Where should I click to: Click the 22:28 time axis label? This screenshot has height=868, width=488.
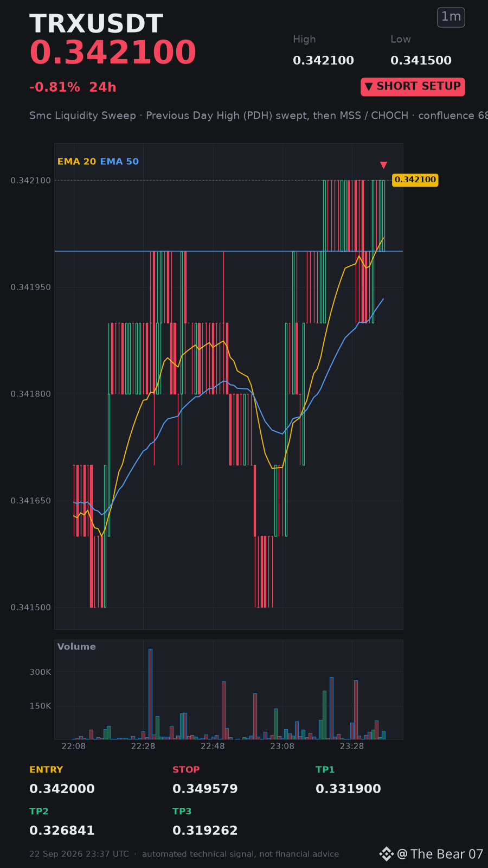(x=143, y=746)
